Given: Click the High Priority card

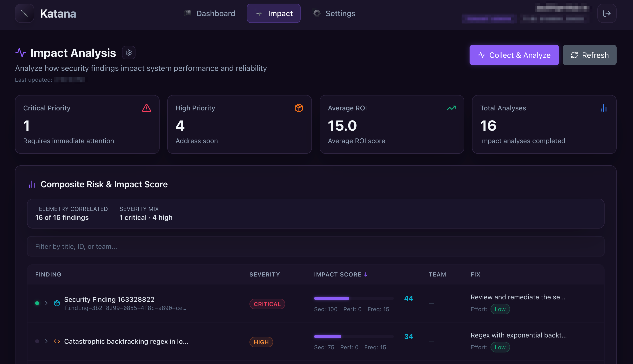Looking at the screenshot, I should pos(239,124).
